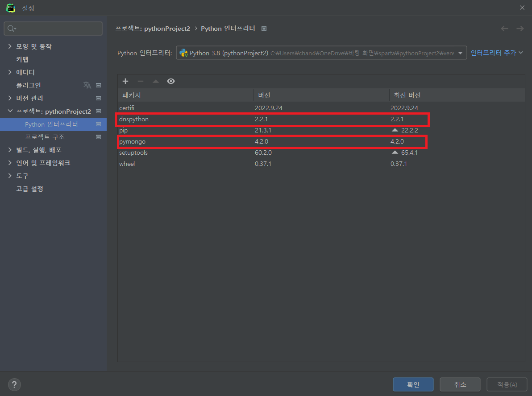The image size is (532, 396).
Task: Select 프로젝트 구조 tree item
Action: [x=45, y=137]
